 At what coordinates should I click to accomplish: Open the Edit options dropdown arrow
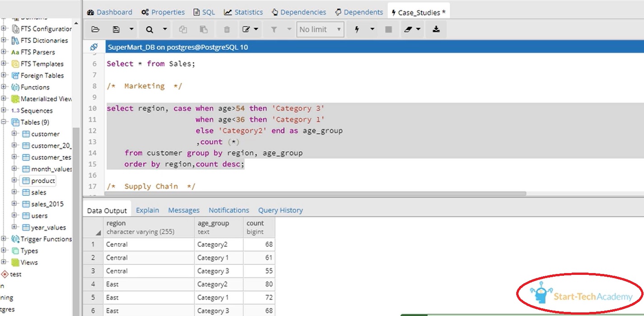tap(256, 29)
